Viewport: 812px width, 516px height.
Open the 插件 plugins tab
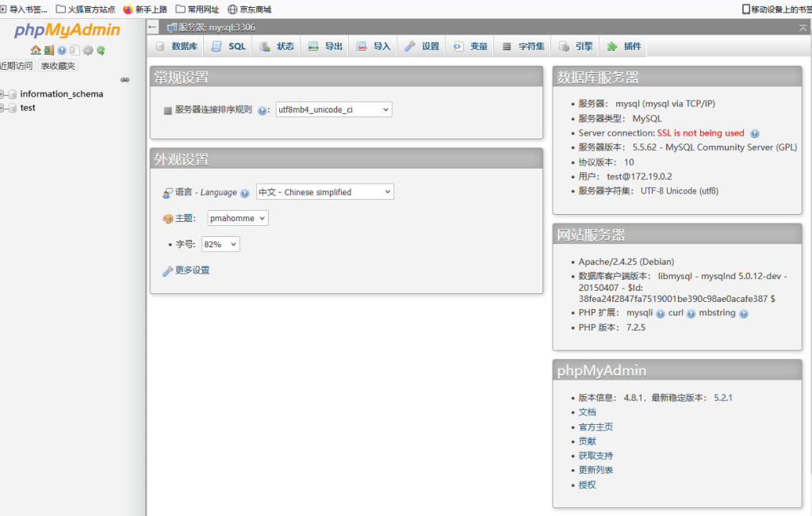point(623,46)
